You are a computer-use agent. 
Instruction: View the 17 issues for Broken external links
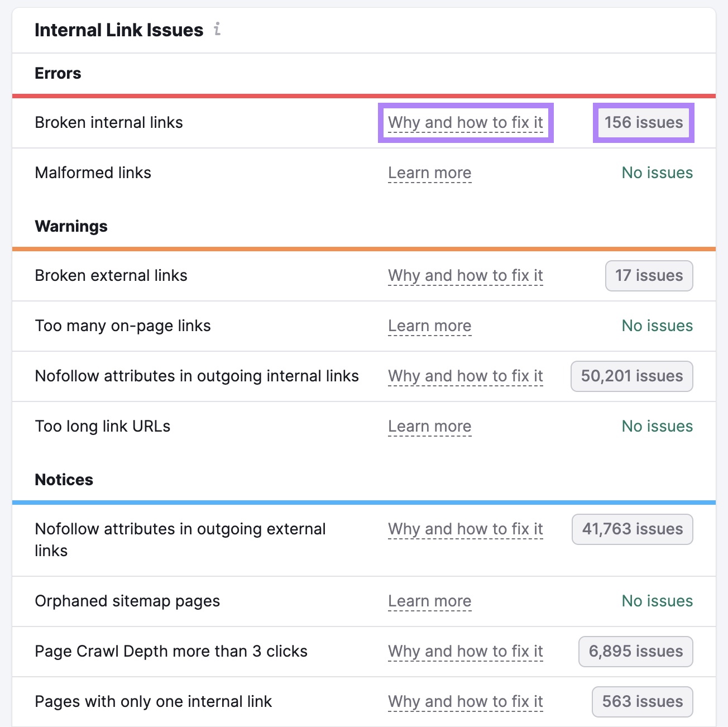pos(649,275)
